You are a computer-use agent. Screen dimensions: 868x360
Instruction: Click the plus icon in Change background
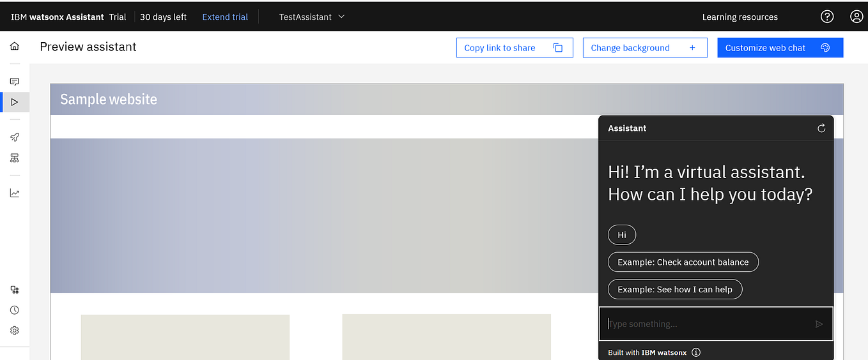692,48
